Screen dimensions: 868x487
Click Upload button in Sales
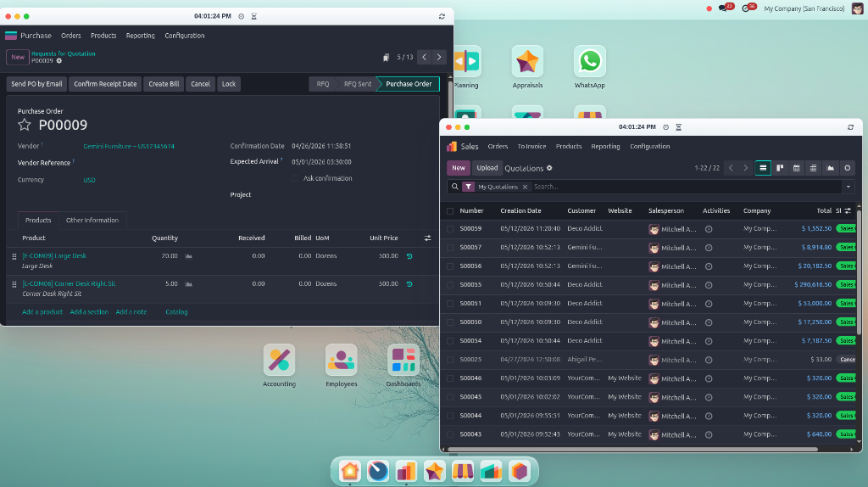coord(487,168)
